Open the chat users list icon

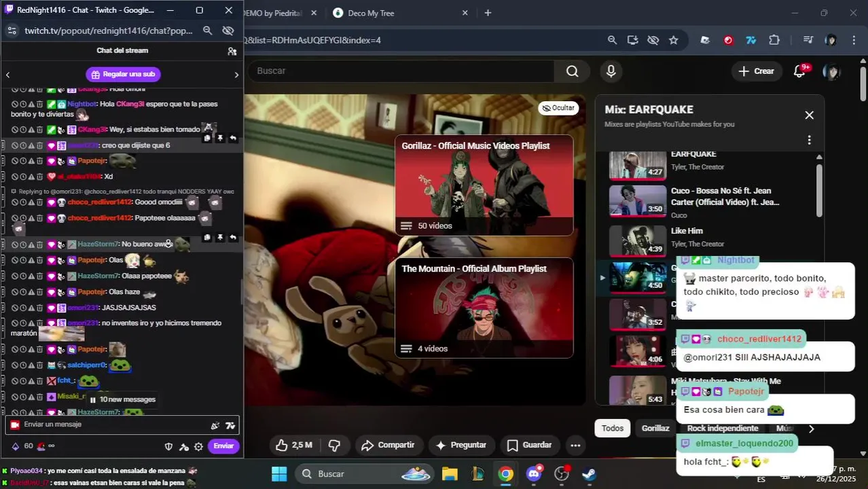pyautogui.click(x=232, y=51)
